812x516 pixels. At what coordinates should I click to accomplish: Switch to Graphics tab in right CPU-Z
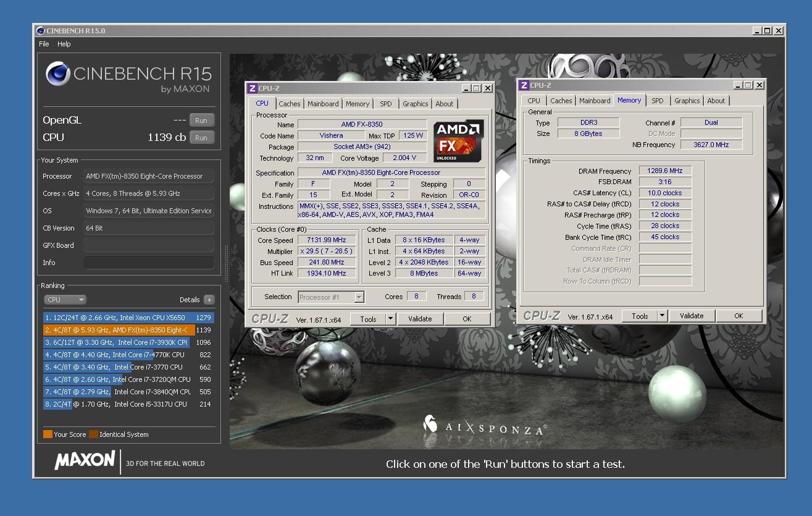pyautogui.click(x=687, y=101)
